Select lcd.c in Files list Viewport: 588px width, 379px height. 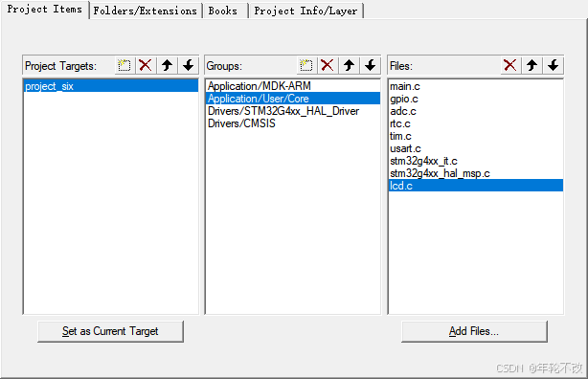point(476,185)
